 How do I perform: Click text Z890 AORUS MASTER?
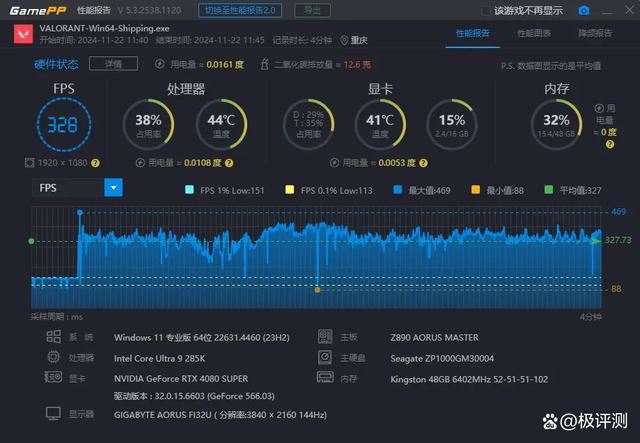pyautogui.click(x=434, y=338)
